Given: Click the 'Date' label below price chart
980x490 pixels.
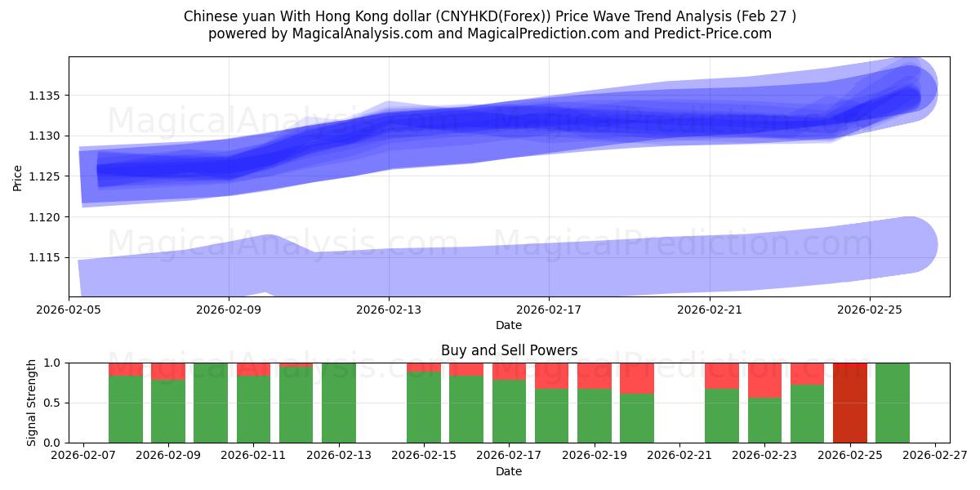Looking at the screenshot, I should tap(509, 325).
